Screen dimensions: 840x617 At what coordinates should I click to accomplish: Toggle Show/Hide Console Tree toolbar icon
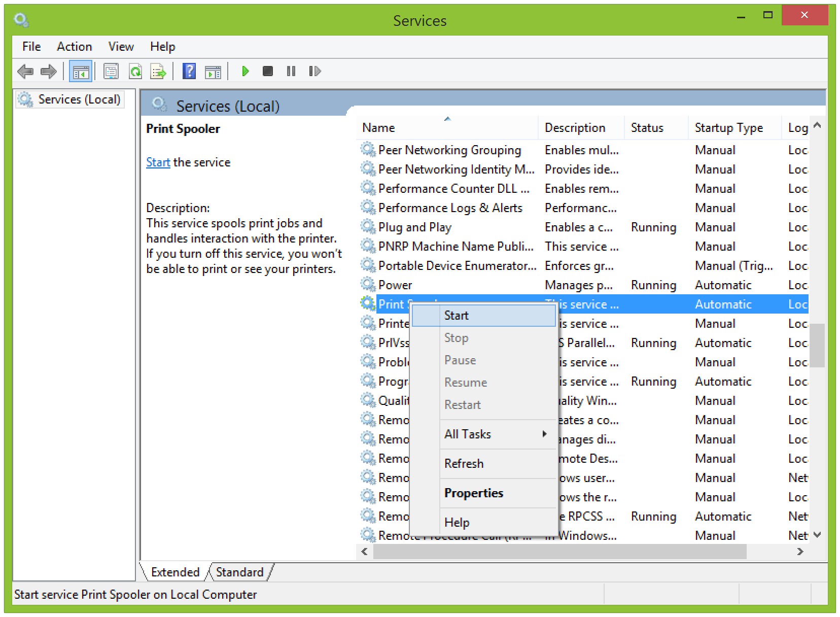pyautogui.click(x=81, y=72)
